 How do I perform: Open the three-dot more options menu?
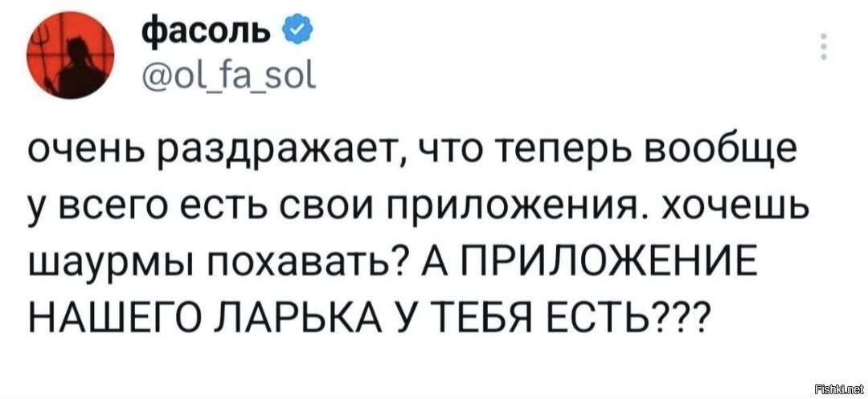pos(822,48)
